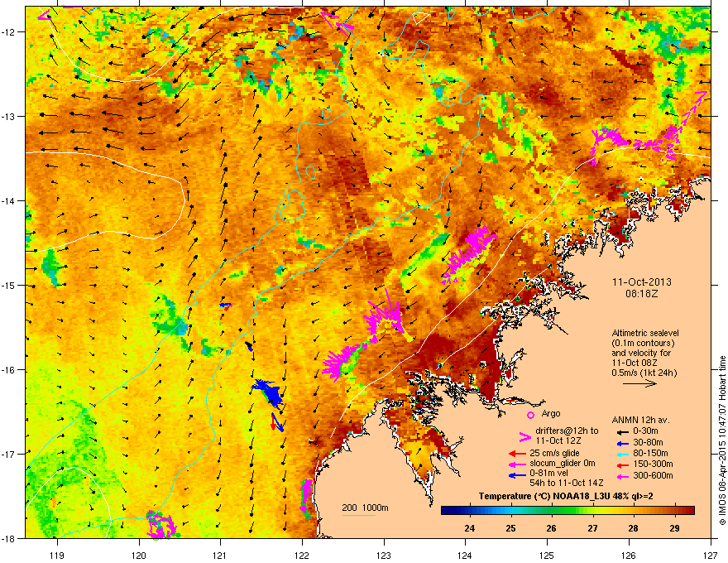Image resolution: width=728 pixels, height=563 pixels.
Task: Click the '122' longitude axis label
Action: click(302, 556)
